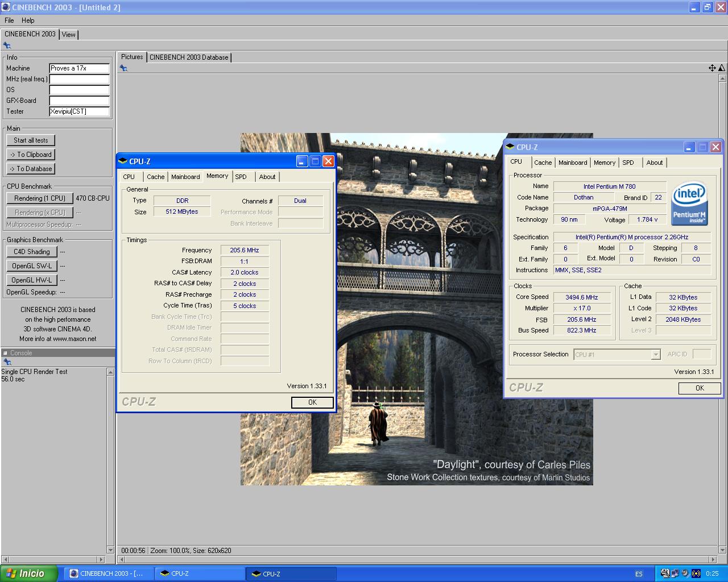Click the Console vertical scrollbar up arrow
The image size is (728, 582).
click(110, 372)
